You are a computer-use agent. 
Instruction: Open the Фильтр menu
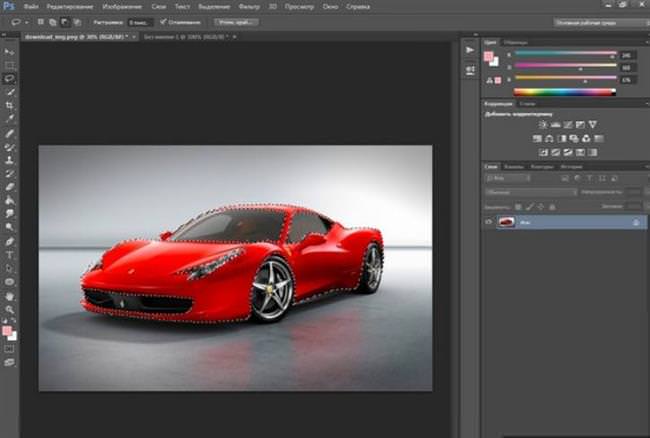pyautogui.click(x=249, y=7)
